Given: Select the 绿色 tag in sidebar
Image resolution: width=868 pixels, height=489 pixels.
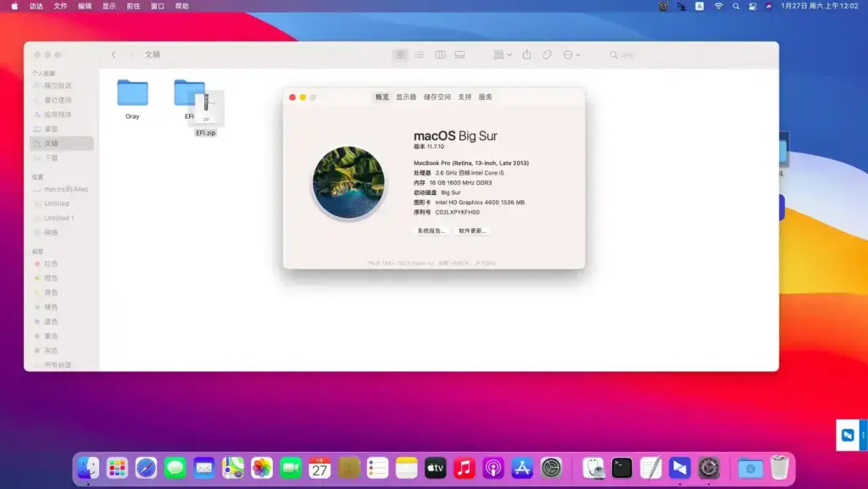Looking at the screenshot, I should pyautogui.click(x=51, y=307).
